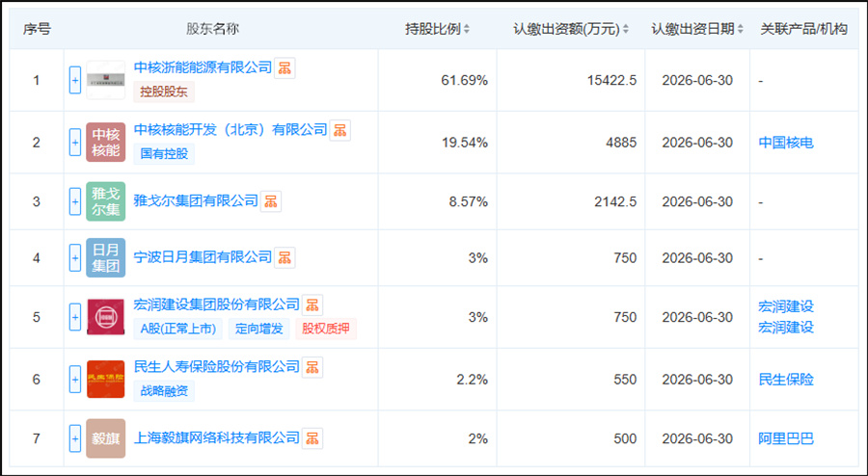Open 宁波日月集团有限公司 link

coord(203,257)
